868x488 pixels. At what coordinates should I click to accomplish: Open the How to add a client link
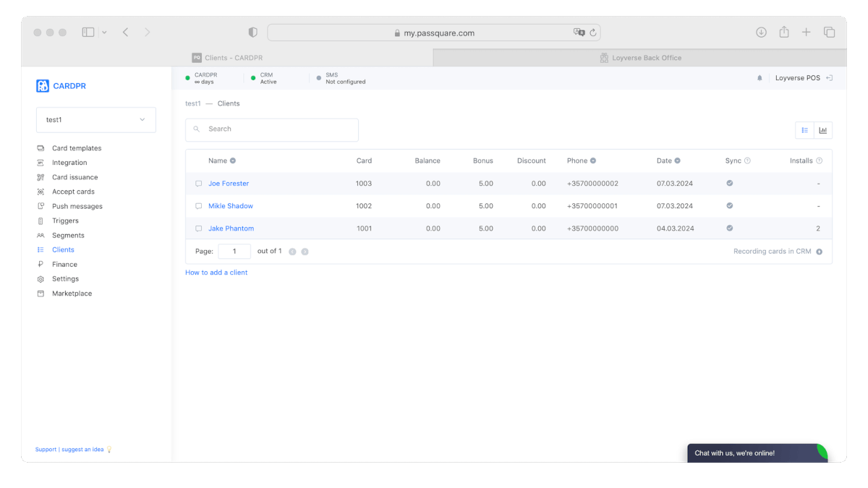click(x=216, y=273)
